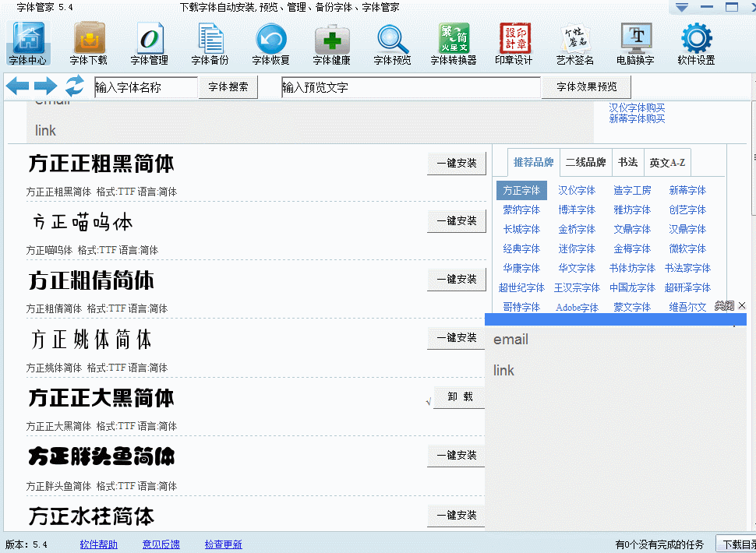
Task: Click the right-edge vertical scrollbar
Action: coord(754,157)
